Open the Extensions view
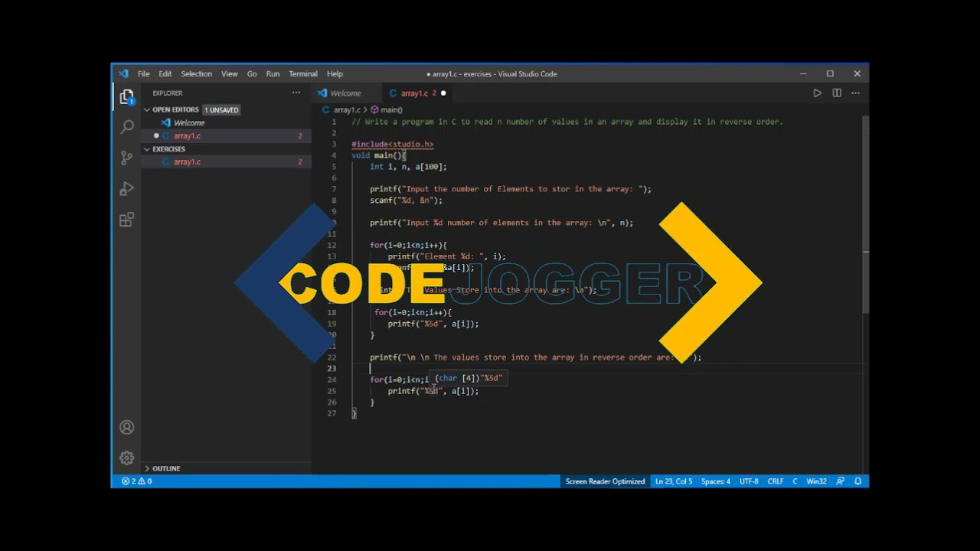 point(127,220)
